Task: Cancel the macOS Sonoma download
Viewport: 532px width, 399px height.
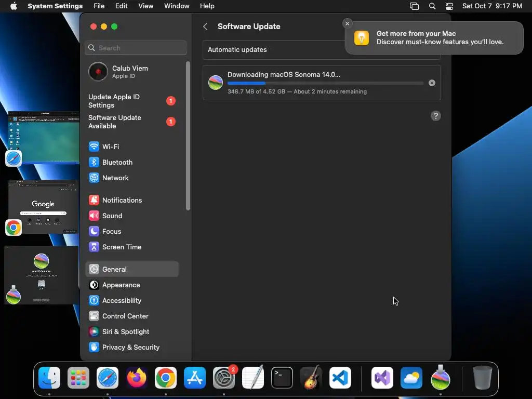Action: click(x=432, y=83)
